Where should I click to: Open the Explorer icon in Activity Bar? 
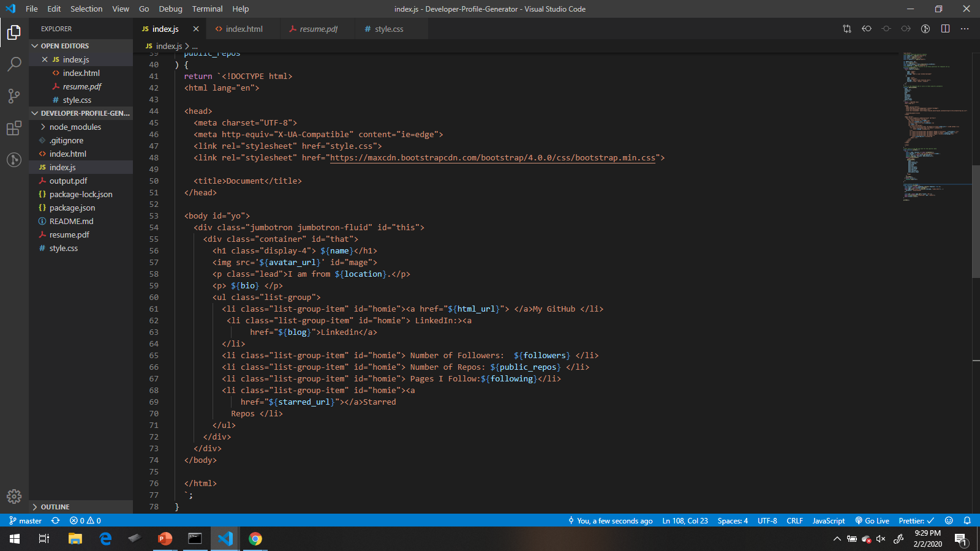[x=13, y=32]
